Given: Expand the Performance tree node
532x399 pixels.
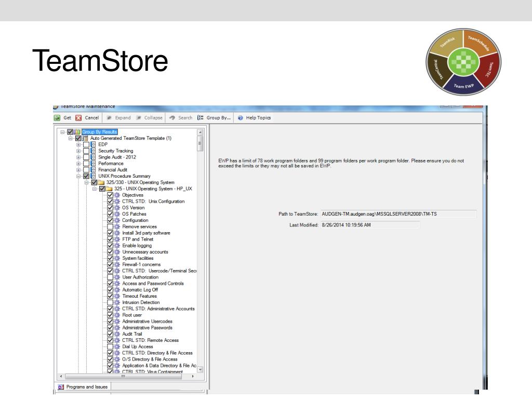Looking at the screenshot, I should click(78, 164).
